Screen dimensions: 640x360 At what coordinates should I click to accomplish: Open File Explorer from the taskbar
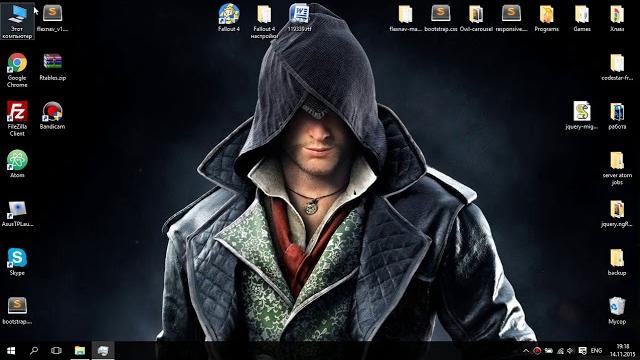[80, 351]
